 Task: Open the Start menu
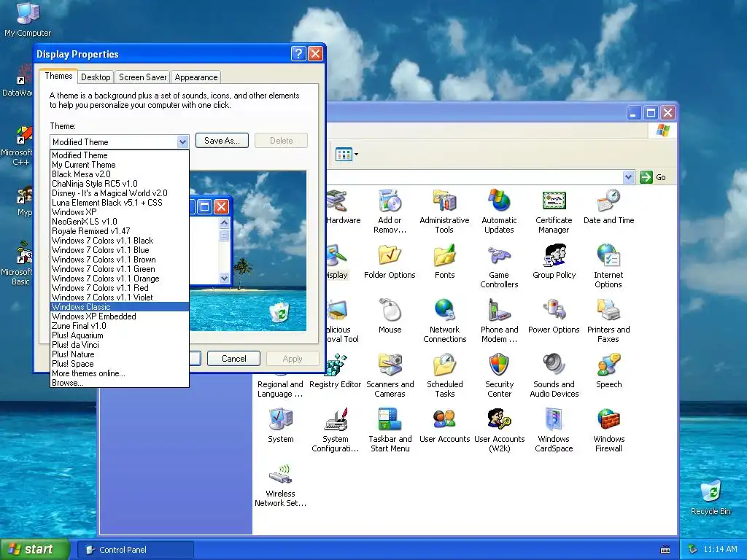34,550
